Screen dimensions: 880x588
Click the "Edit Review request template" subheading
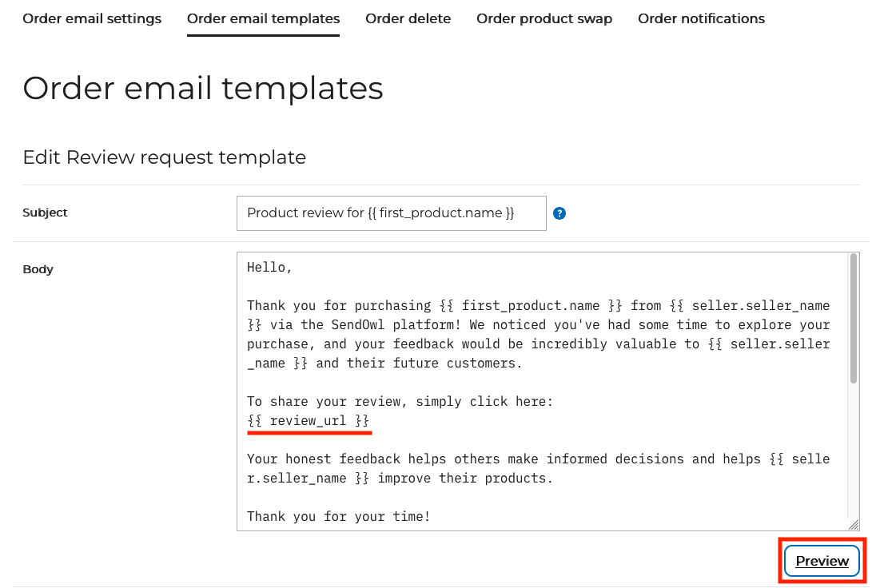coord(165,157)
